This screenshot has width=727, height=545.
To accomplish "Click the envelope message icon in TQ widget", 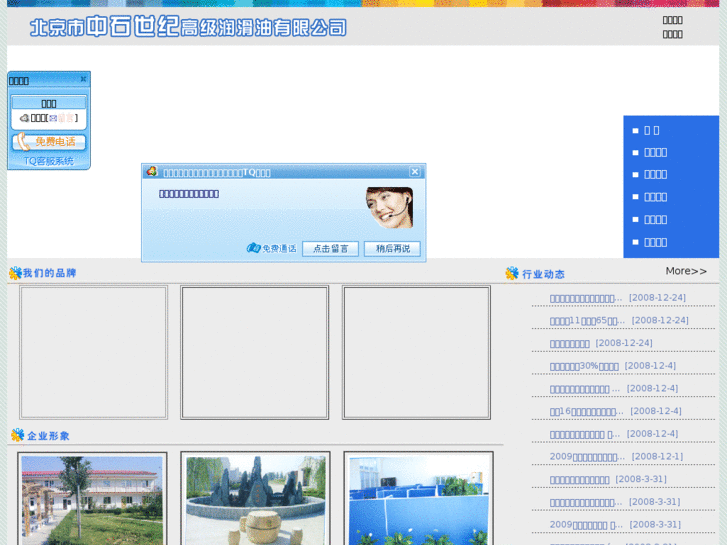I will [53, 118].
